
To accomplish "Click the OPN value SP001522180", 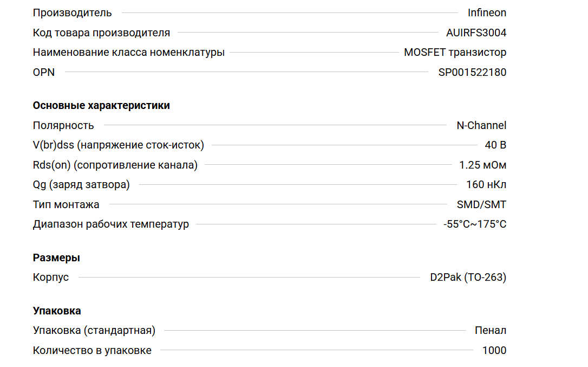I will point(472,72).
